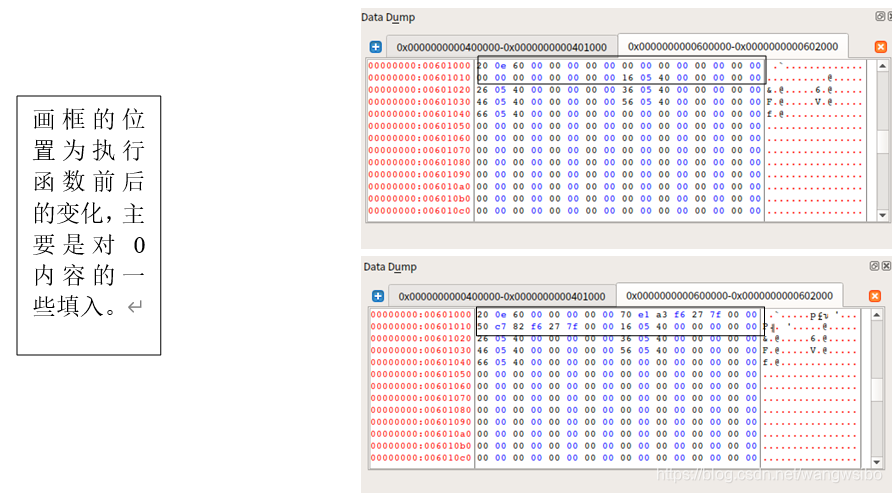Select address 00000000:006010a0 in lower Data Dump
The image size is (892, 493).
tap(421, 434)
